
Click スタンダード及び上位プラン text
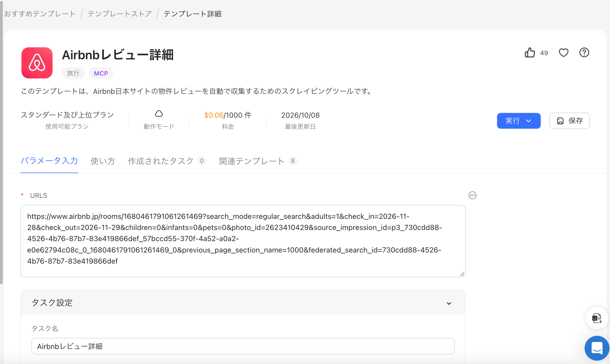(67, 115)
